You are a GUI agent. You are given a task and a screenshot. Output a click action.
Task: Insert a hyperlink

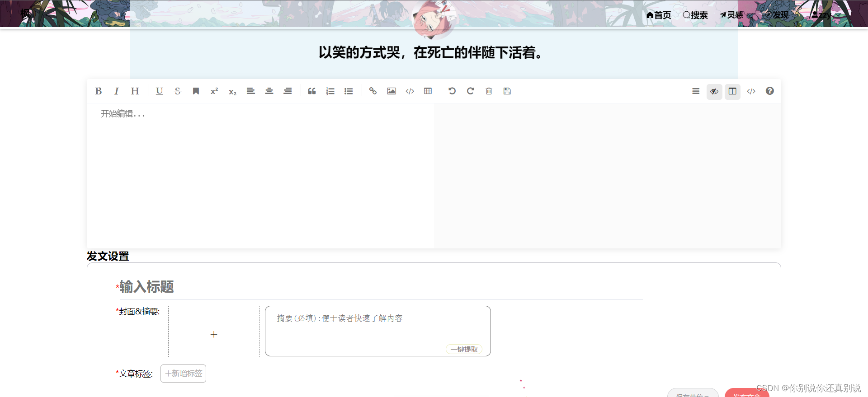373,91
